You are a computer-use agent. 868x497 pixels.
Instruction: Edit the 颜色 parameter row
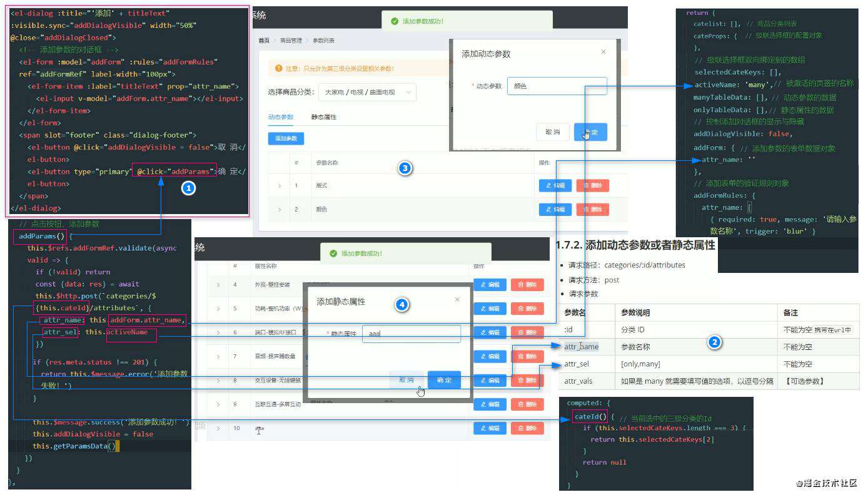point(555,209)
